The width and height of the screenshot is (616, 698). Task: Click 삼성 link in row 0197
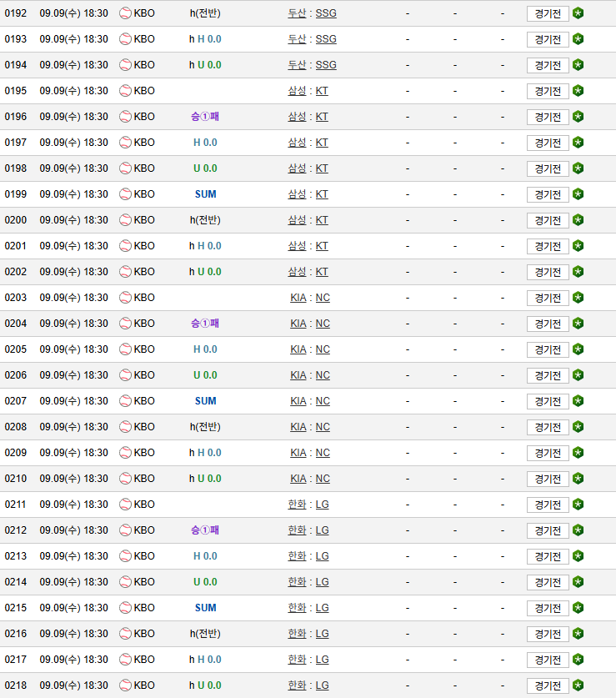[297, 143]
